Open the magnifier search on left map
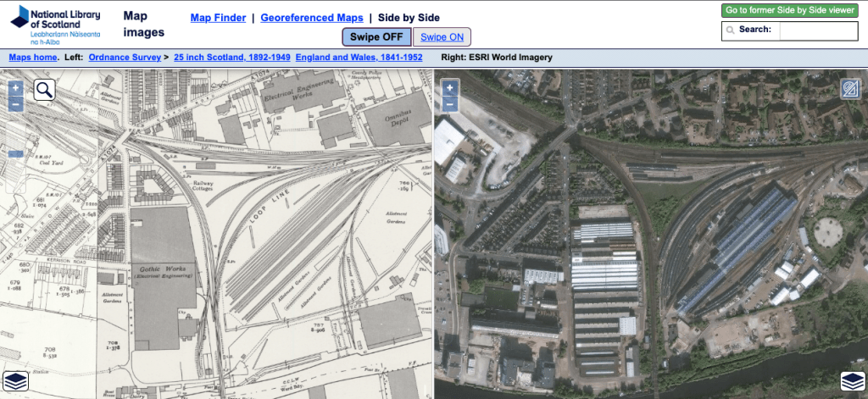This screenshot has width=868, height=399. tap(45, 90)
